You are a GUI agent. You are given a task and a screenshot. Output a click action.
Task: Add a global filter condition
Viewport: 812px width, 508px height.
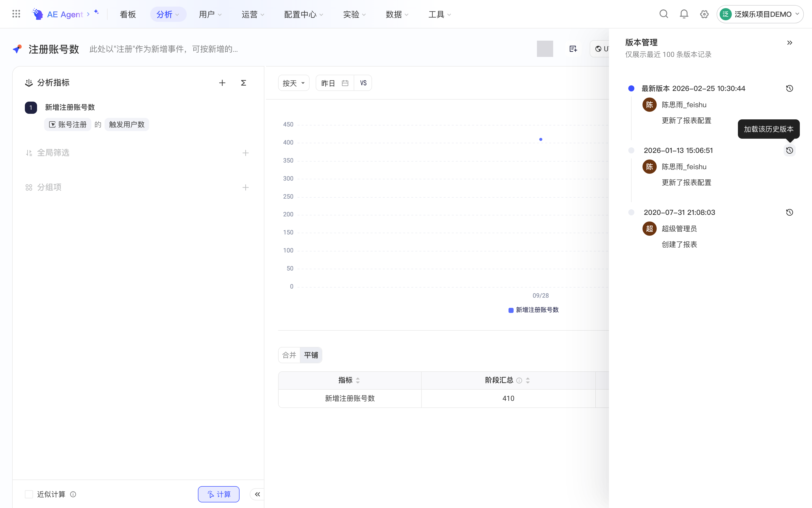click(x=246, y=153)
